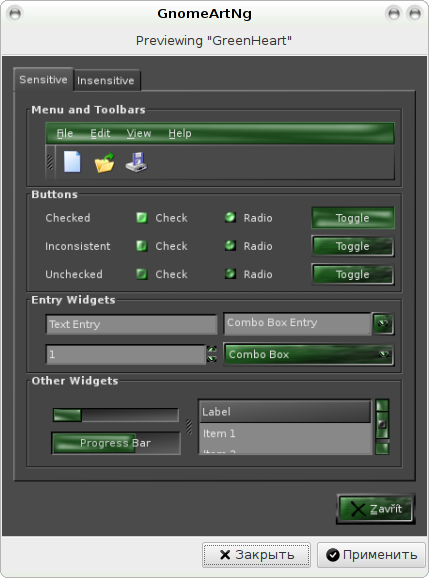Click the Применить apply button
429x578 pixels.
(372, 555)
